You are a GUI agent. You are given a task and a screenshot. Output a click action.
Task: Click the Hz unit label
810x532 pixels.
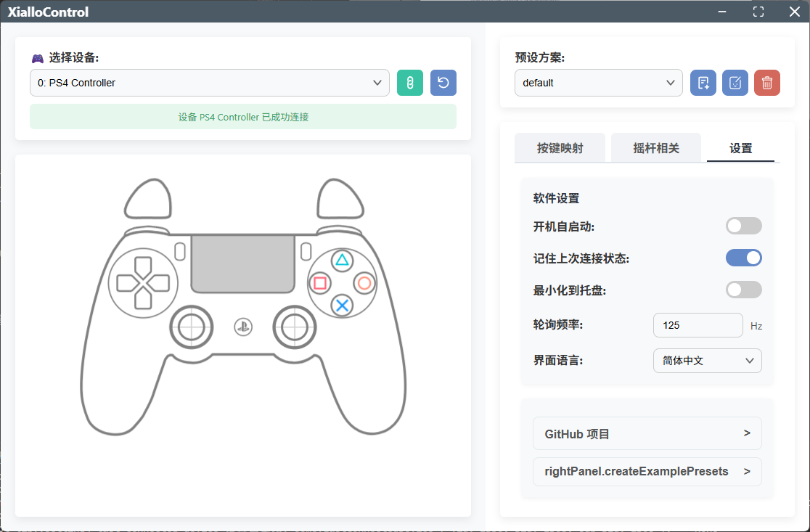point(756,326)
